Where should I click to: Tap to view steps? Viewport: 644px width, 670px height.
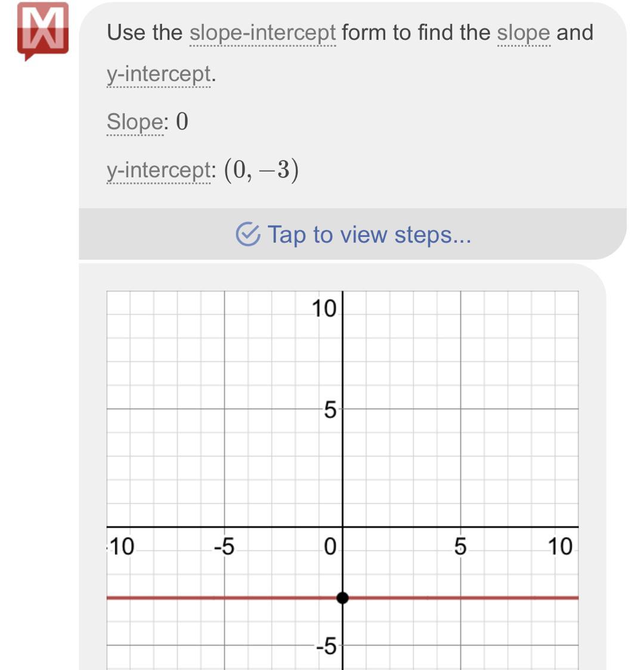pos(369,234)
